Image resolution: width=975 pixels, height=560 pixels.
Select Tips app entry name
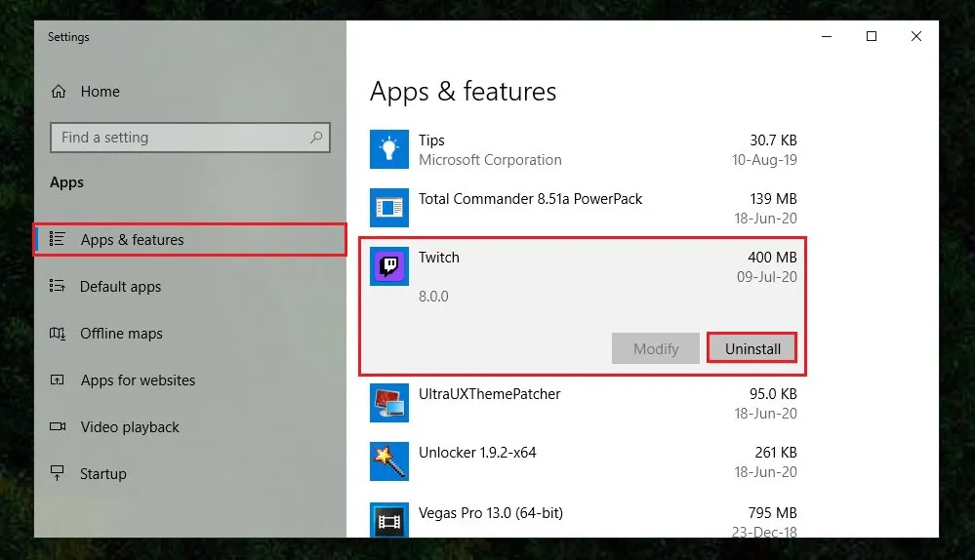point(431,140)
